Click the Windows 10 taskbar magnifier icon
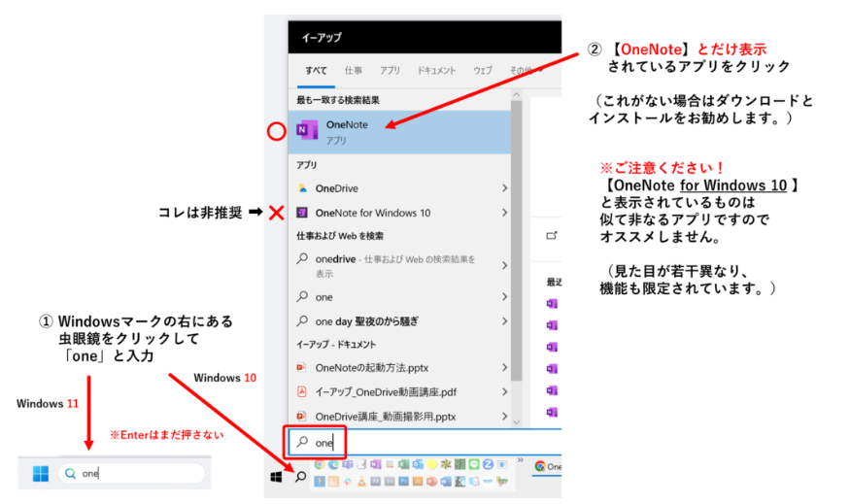This screenshot has width=850, height=504. [x=300, y=477]
